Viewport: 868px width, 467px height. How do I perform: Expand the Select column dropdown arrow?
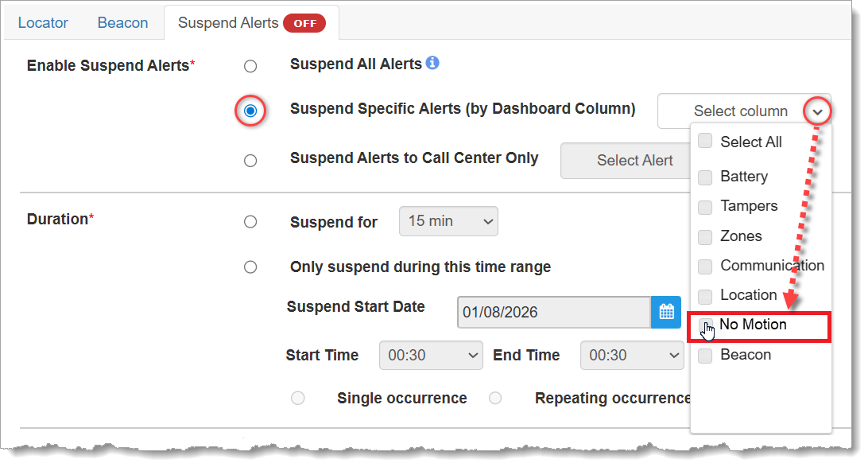pyautogui.click(x=817, y=111)
